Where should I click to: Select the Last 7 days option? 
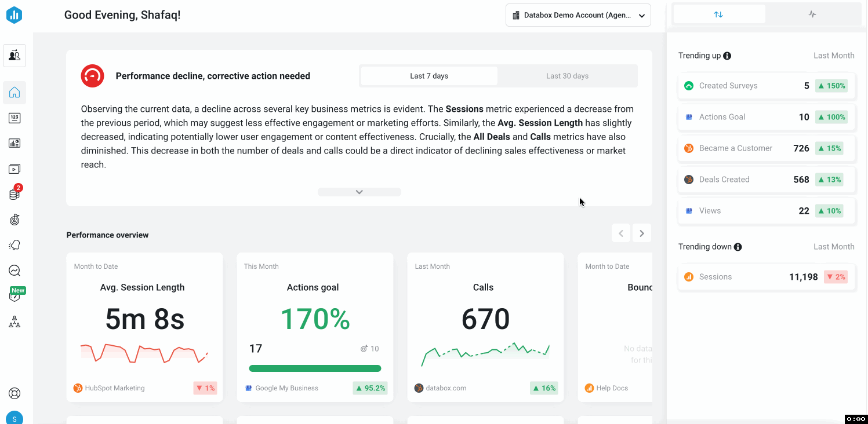tap(429, 75)
